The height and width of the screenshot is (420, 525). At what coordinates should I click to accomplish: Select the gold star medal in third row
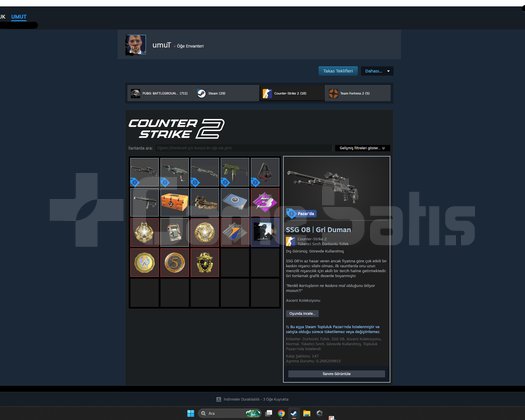pos(144,232)
